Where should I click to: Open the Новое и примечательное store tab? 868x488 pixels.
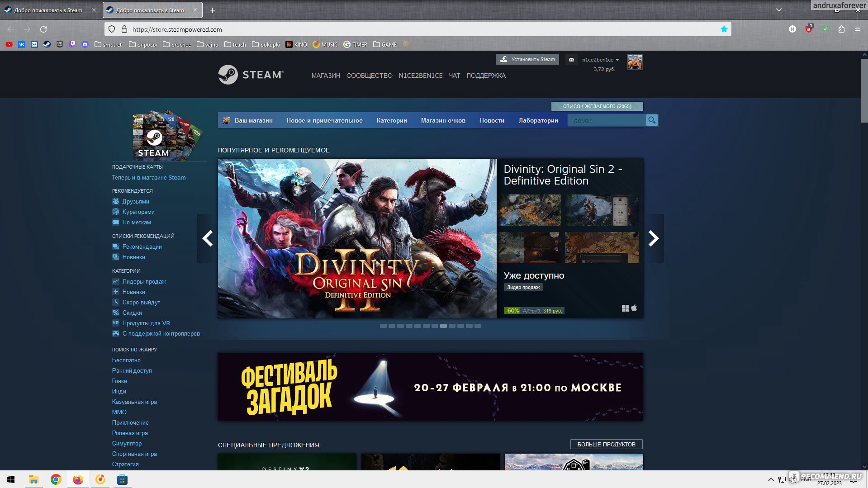pos(325,120)
